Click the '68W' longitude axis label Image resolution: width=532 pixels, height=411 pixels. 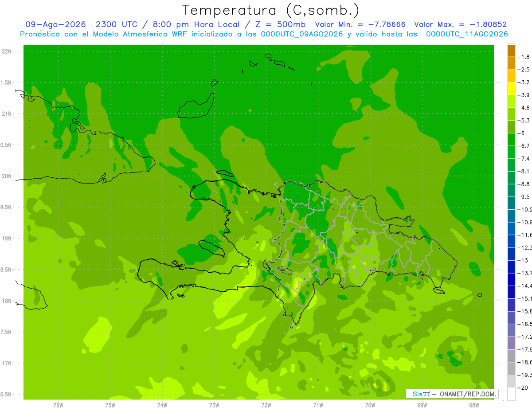click(474, 405)
